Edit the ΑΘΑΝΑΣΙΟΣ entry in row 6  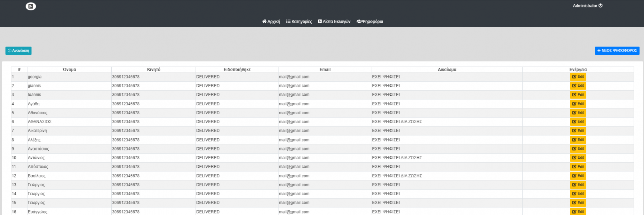tap(578, 122)
